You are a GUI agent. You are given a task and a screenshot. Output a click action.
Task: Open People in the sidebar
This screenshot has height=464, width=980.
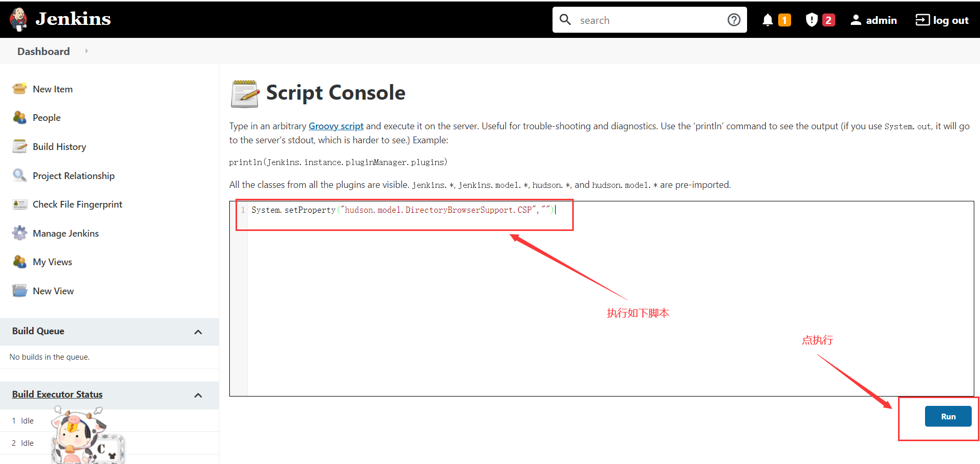(x=47, y=118)
